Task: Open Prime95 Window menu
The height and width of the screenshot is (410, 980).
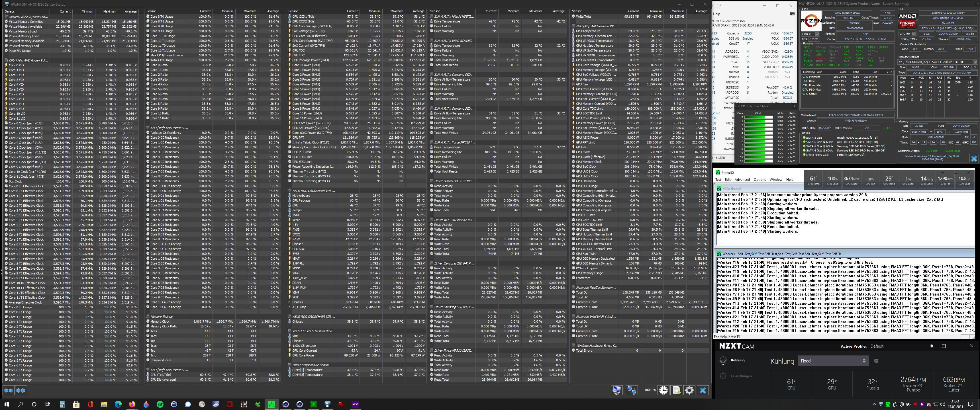Action: [776, 180]
